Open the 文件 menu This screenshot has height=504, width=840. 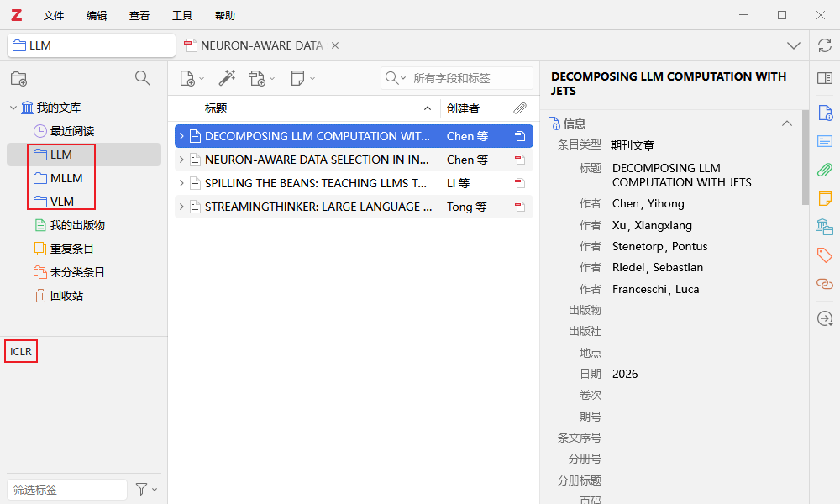pos(54,15)
